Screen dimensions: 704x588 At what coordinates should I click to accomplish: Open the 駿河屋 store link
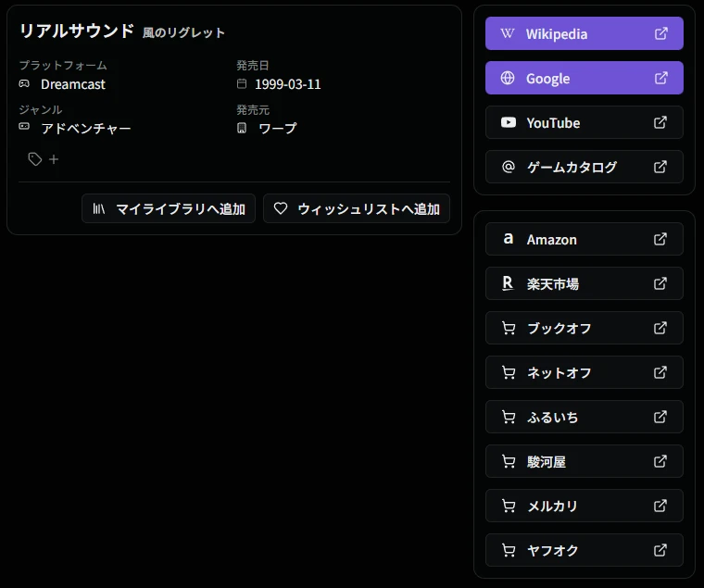pos(585,461)
